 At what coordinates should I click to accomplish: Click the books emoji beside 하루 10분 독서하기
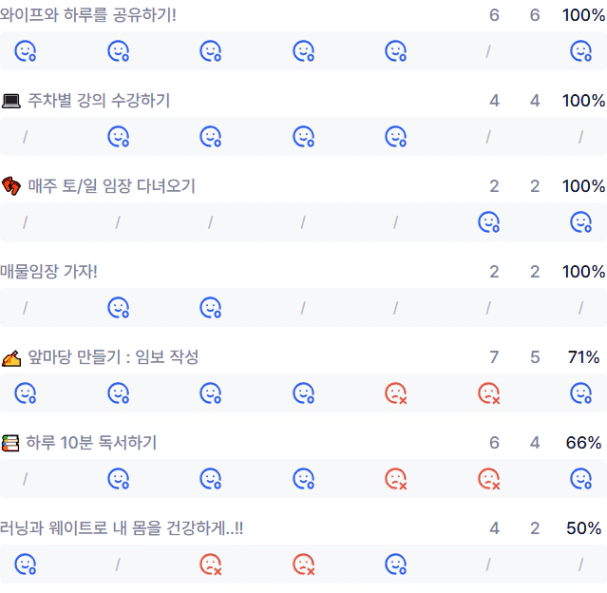(12, 443)
